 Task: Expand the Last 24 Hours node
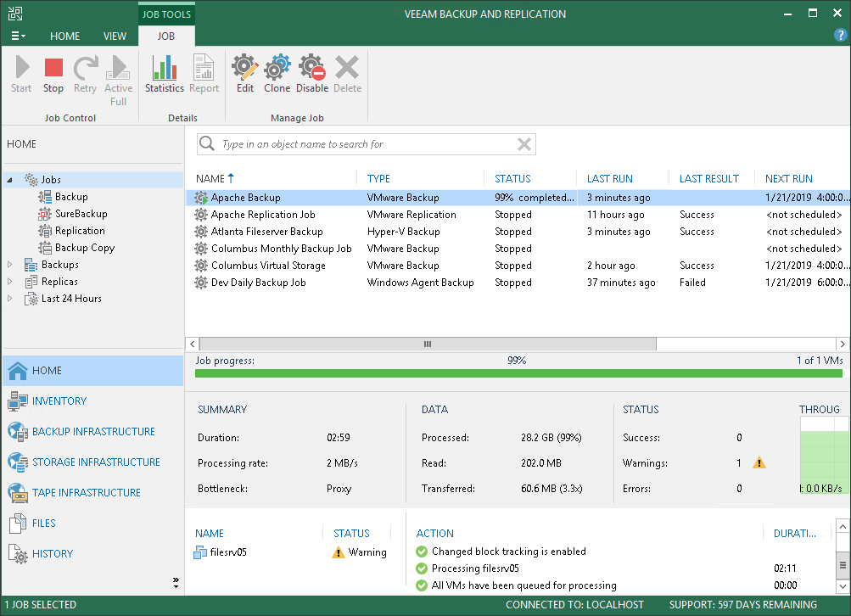click(10, 299)
